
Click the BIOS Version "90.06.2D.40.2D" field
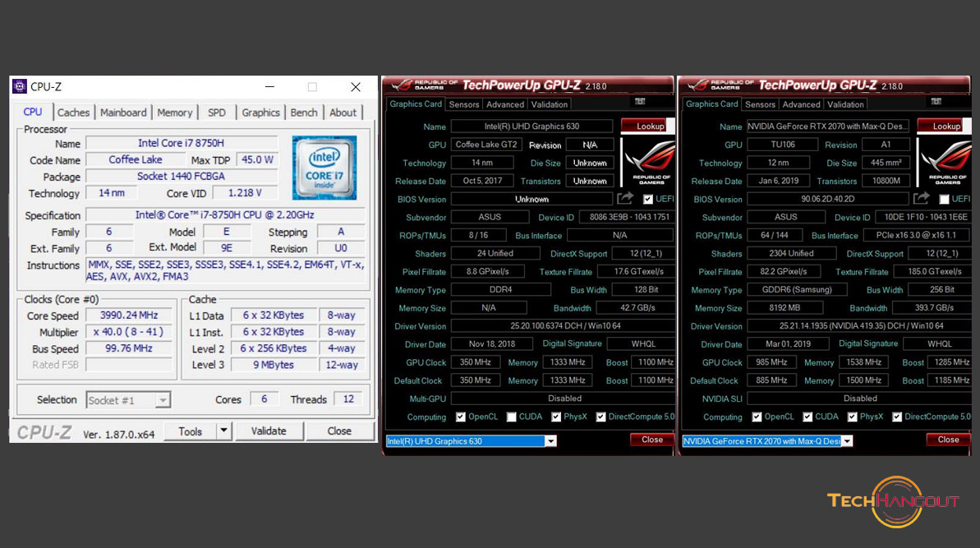pyautogui.click(x=828, y=200)
